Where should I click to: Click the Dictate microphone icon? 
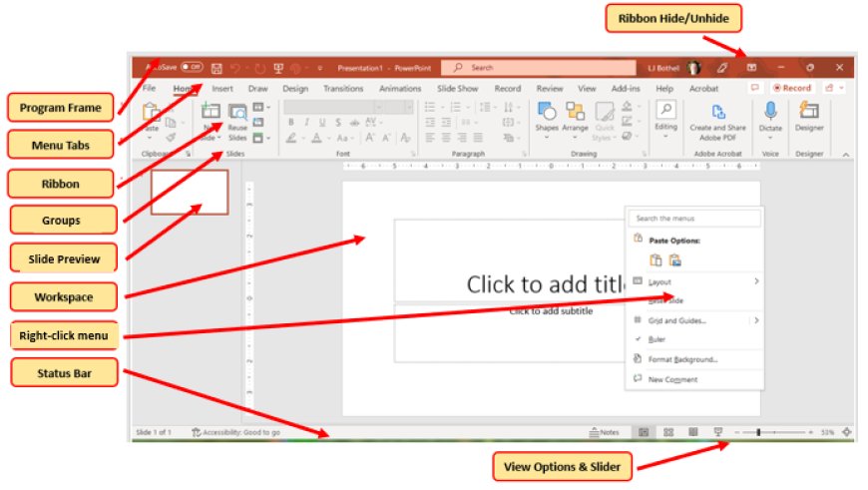[770, 114]
